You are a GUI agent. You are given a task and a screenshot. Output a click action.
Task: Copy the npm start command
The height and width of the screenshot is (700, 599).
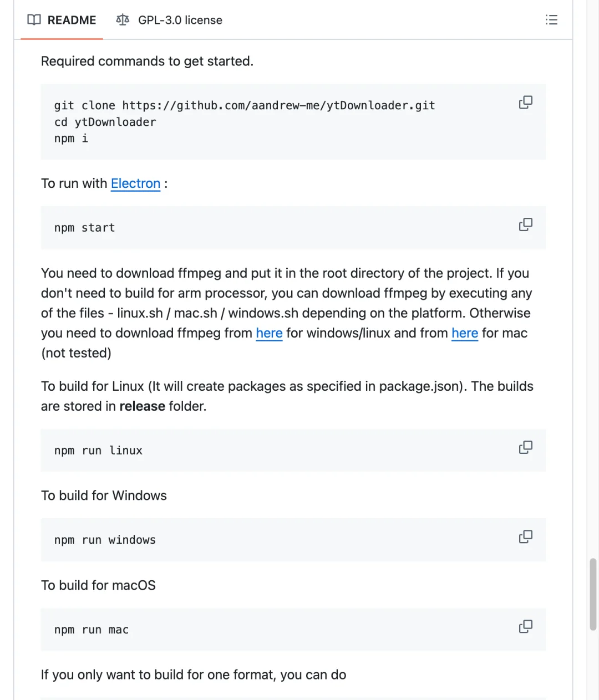pyautogui.click(x=525, y=224)
